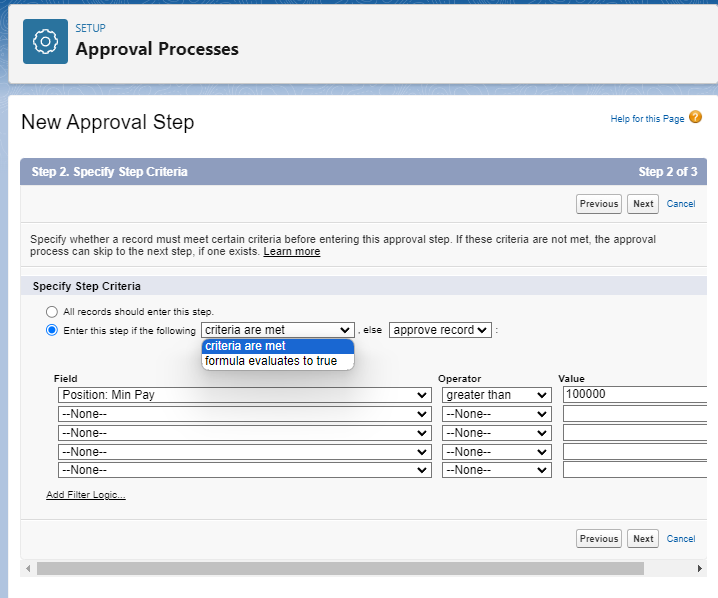Choose 'criteria are met' option in list
Viewport: 718px width, 598px height.
277,346
